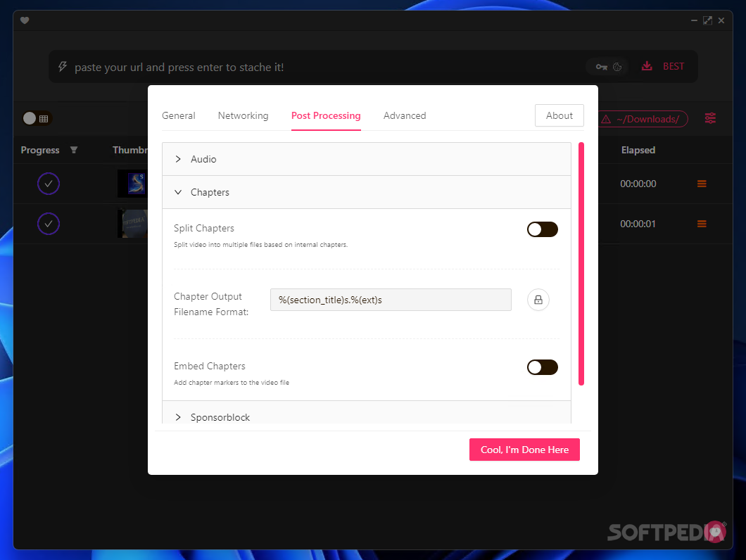The image size is (746, 560).
Task: Switch to the Networking tab
Action: (x=243, y=115)
